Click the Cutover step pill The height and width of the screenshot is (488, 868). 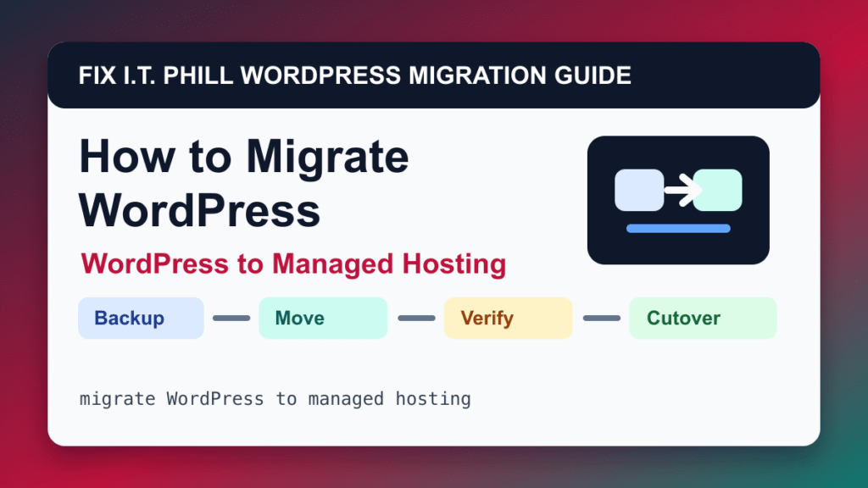[x=703, y=319]
